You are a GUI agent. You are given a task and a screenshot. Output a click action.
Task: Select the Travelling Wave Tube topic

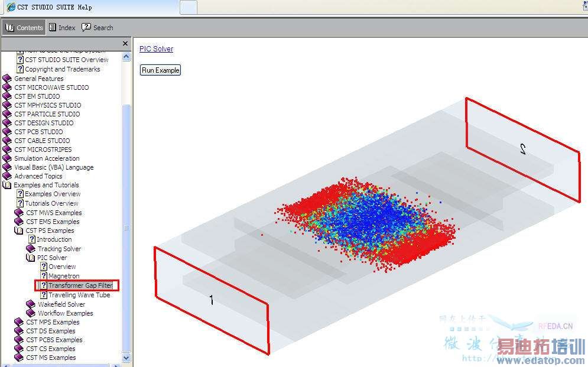tap(80, 295)
